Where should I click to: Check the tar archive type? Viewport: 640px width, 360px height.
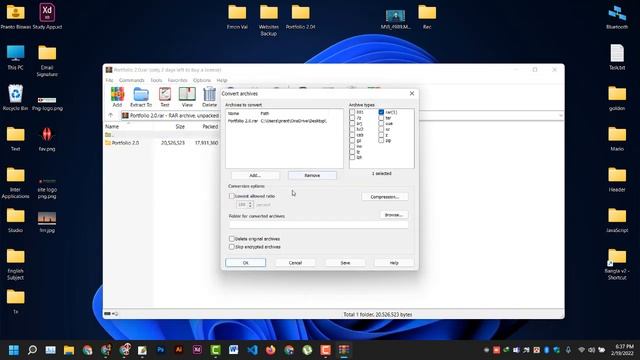click(381, 118)
